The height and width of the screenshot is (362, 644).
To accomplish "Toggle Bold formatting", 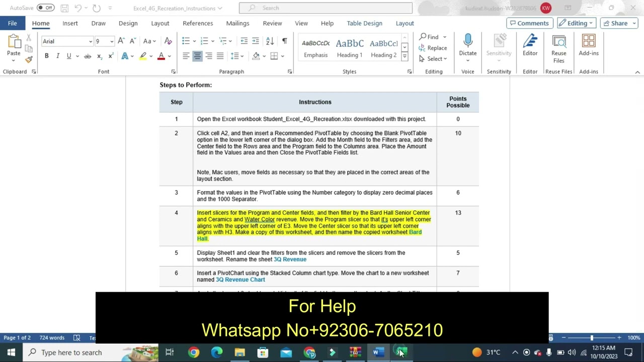I will coord(46,56).
